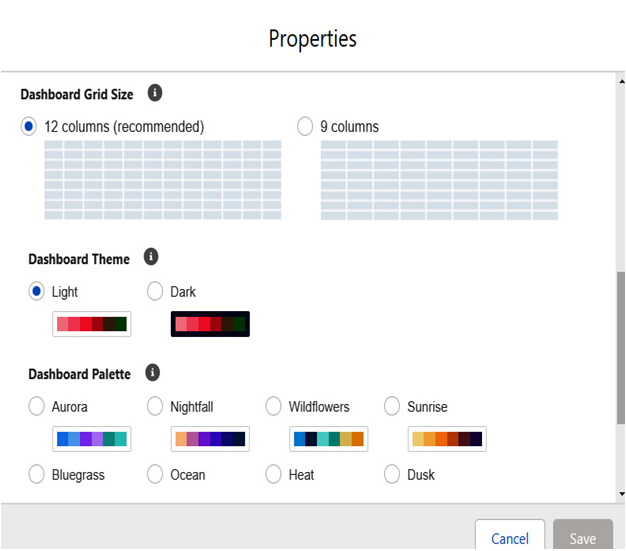This screenshot has width=626, height=551.
Task: Click the scrollbar up arrow
Action: click(x=622, y=81)
